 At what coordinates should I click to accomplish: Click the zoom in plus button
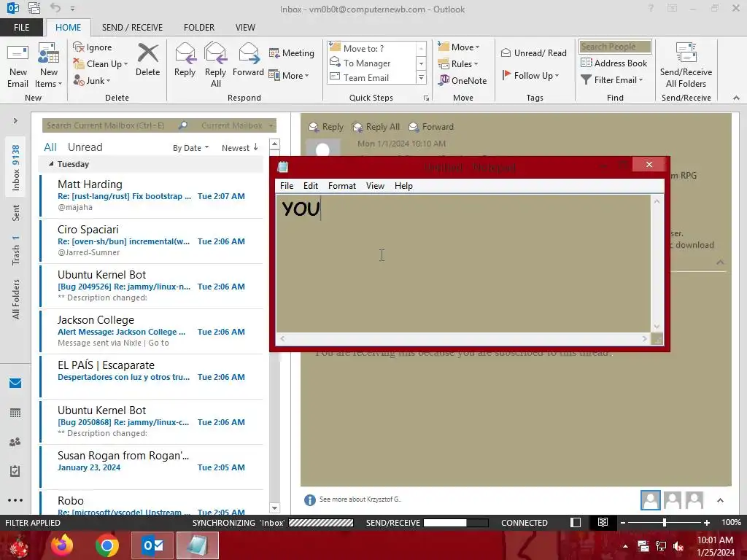[x=707, y=523]
